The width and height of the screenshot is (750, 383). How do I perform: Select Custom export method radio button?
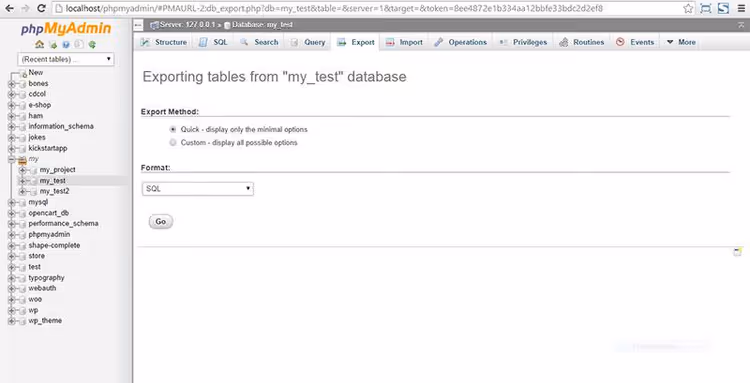[173, 142]
